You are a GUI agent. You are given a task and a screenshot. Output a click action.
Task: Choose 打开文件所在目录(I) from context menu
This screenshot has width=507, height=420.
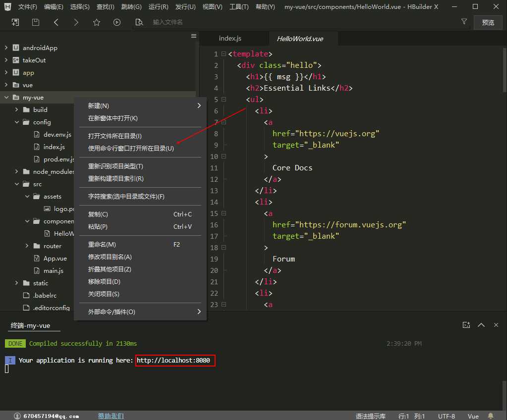click(x=140, y=136)
